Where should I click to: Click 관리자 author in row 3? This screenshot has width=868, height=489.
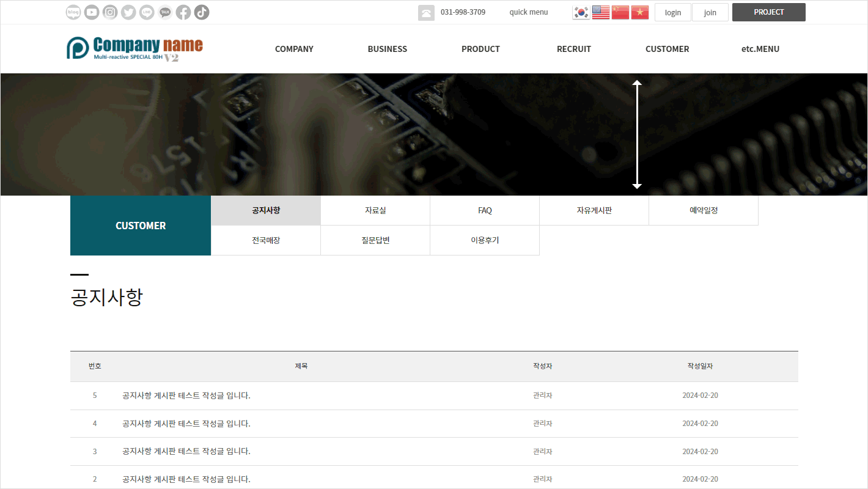pos(542,451)
